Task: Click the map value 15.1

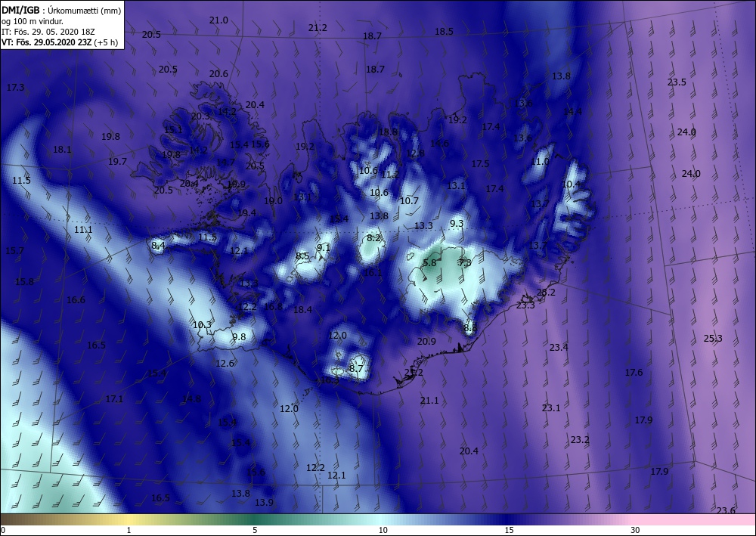Action: 173,130
